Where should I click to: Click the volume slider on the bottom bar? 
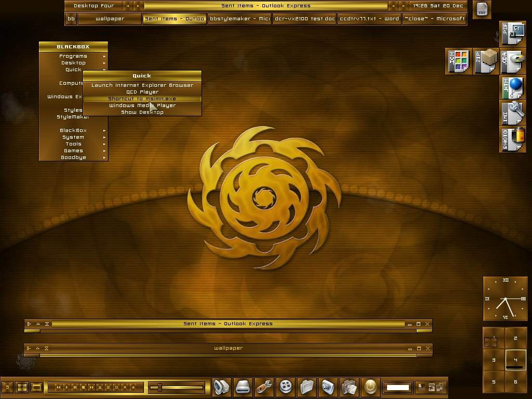(177, 387)
